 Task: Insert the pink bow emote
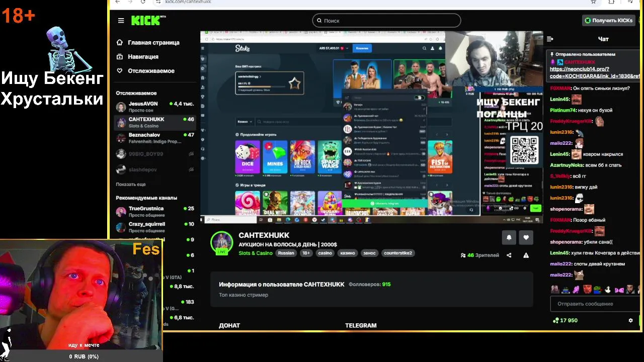pos(618,289)
